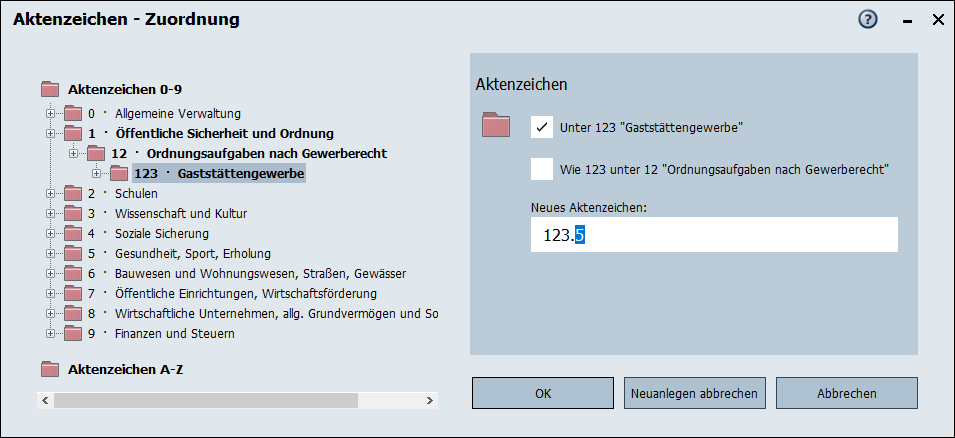This screenshot has height=438, width=955.
Task: Click folder icon for 0 Allgemeine Verwaltung
Action: pyautogui.click(x=73, y=113)
